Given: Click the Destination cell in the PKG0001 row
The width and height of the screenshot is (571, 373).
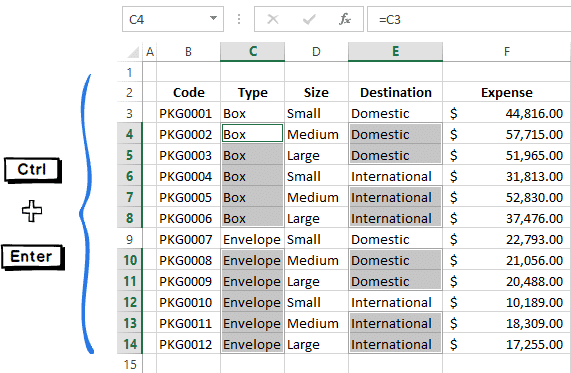Looking at the screenshot, I should point(395,113).
